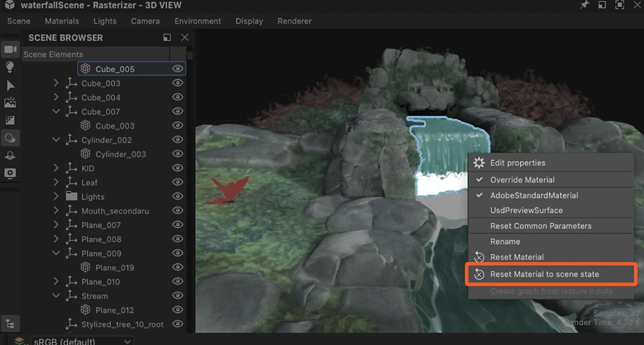
Task: Expand the Leaf node
Action: point(56,182)
